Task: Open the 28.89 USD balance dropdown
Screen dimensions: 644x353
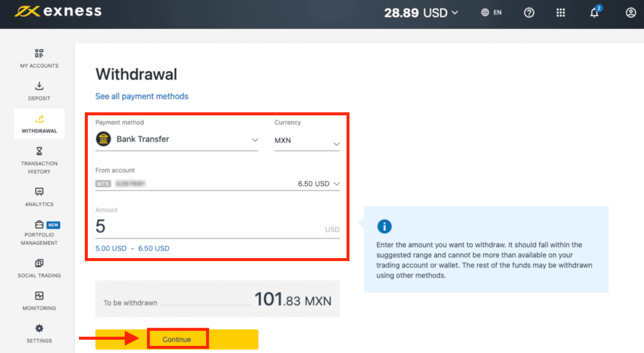Action: pyautogui.click(x=421, y=13)
